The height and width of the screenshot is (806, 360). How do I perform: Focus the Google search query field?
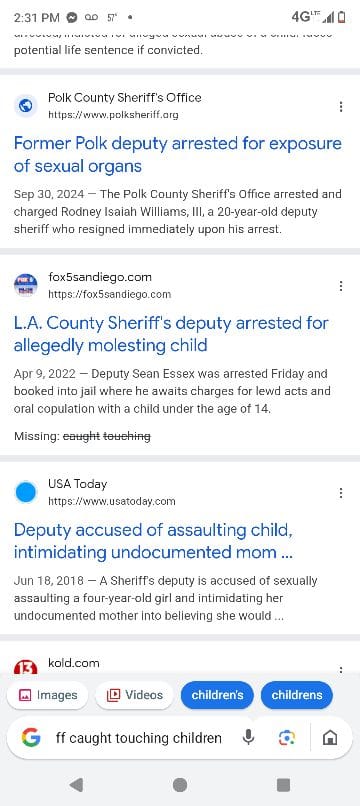click(x=139, y=738)
